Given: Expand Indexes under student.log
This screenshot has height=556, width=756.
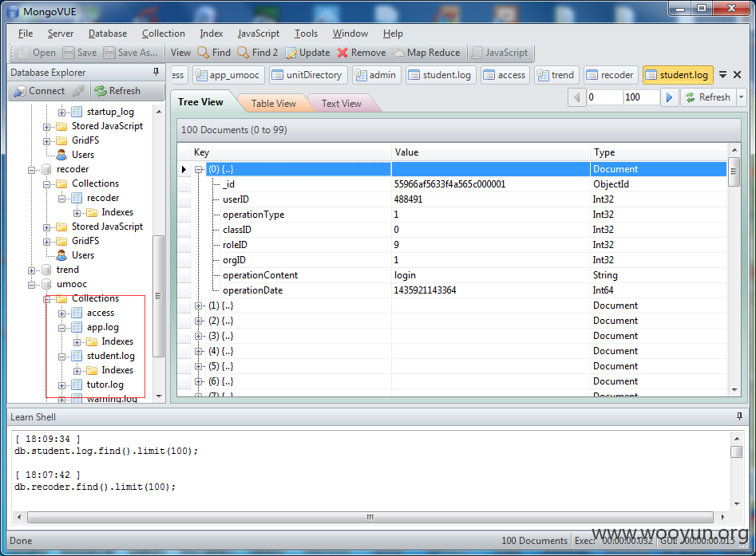Looking at the screenshot, I should (x=77, y=371).
